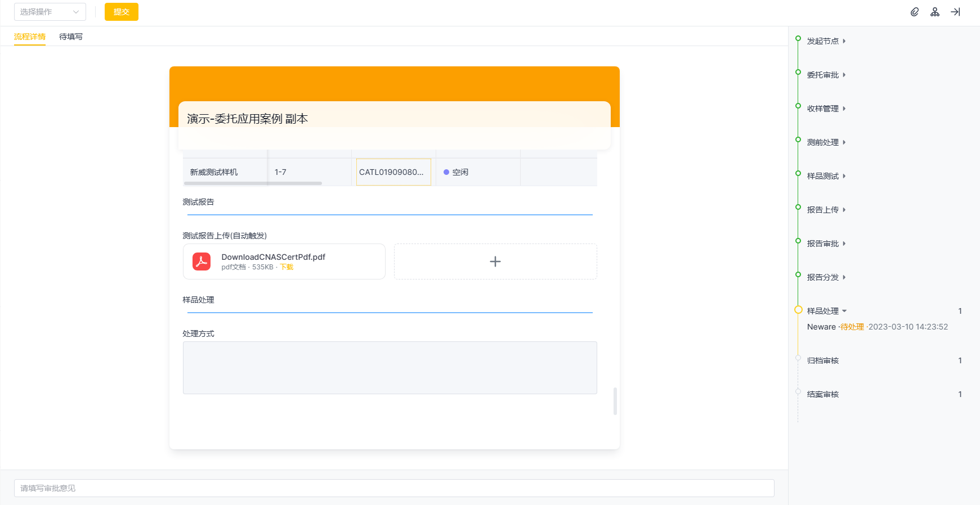Click the 演示-委托应用案例 副本 title

pyautogui.click(x=248, y=119)
